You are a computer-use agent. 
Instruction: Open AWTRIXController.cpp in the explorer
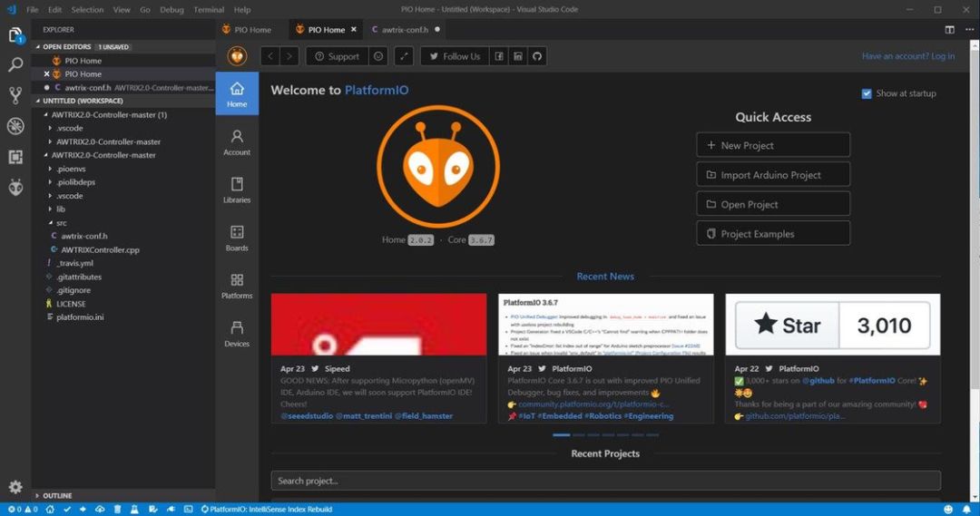tap(123, 250)
